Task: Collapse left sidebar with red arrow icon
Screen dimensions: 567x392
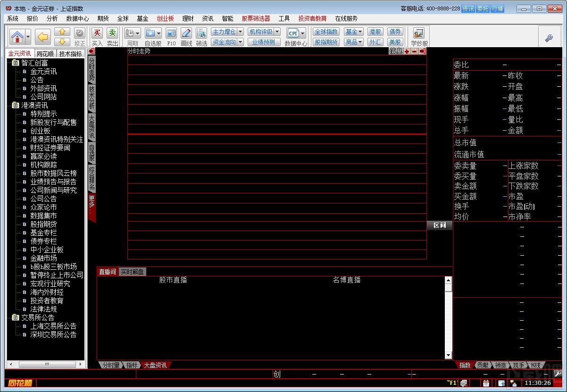Action: tap(92, 51)
